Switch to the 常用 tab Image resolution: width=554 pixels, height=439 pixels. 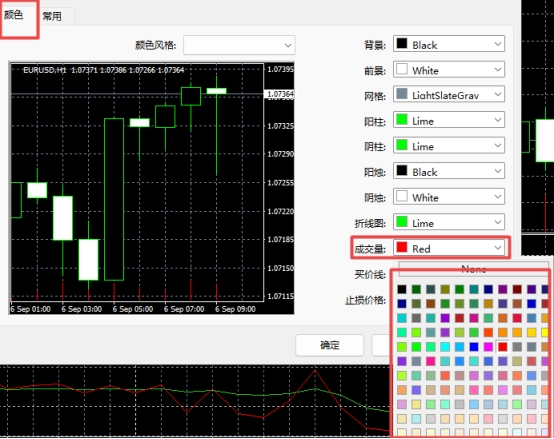(52, 16)
